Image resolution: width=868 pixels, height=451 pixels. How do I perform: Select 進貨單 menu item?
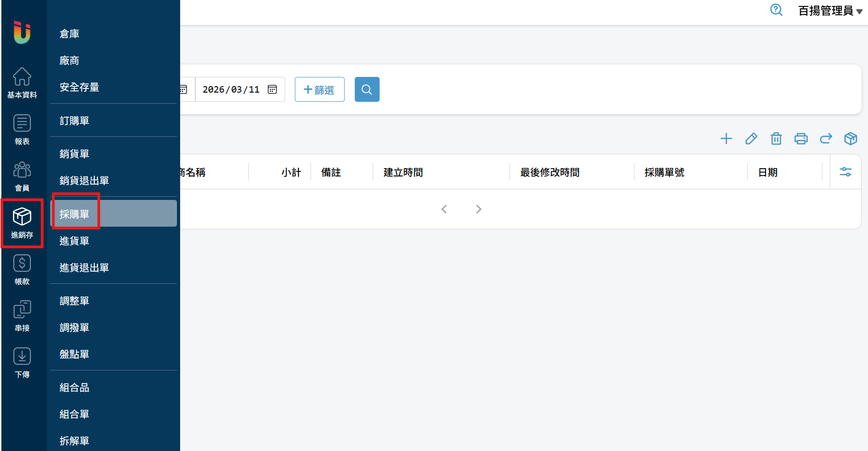point(74,241)
